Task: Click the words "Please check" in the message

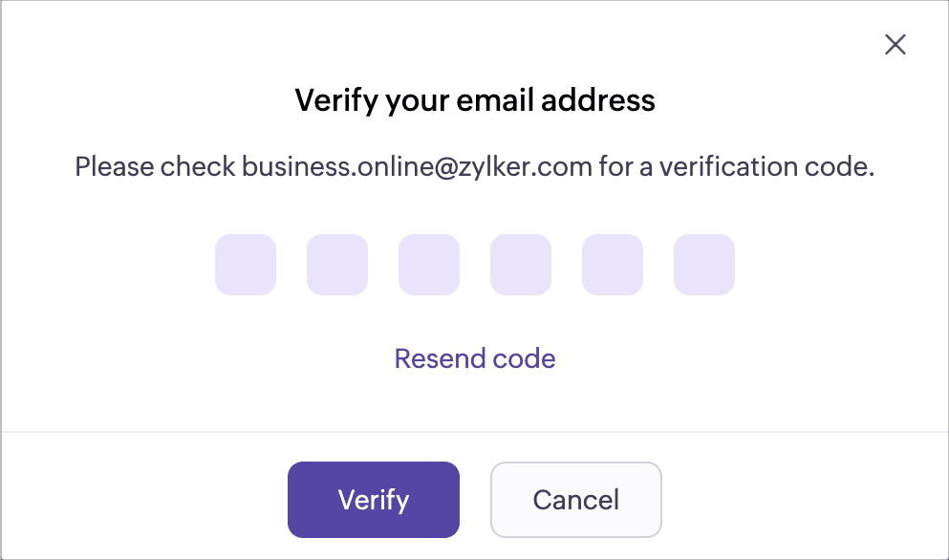Action: [x=155, y=167]
